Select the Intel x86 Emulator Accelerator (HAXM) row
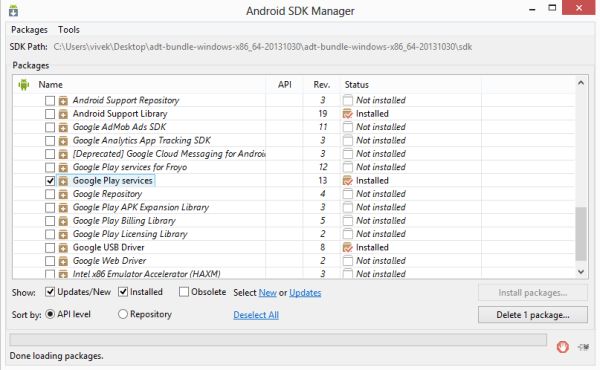Image resolution: width=600 pixels, height=370 pixels. (x=294, y=274)
